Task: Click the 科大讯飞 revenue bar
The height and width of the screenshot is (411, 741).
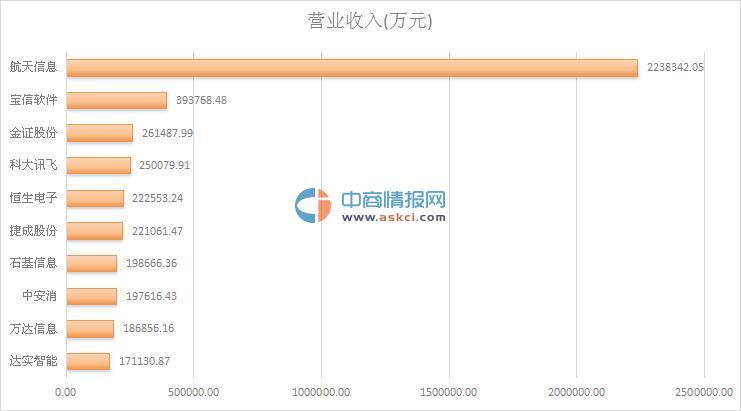Action: (x=99, y=166)
